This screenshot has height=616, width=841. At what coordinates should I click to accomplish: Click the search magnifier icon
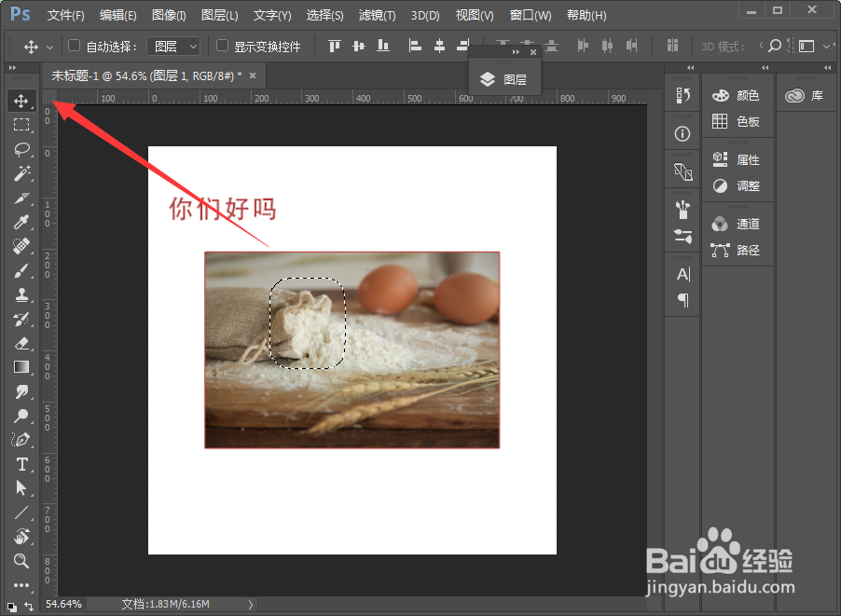[x=777, y=44]
